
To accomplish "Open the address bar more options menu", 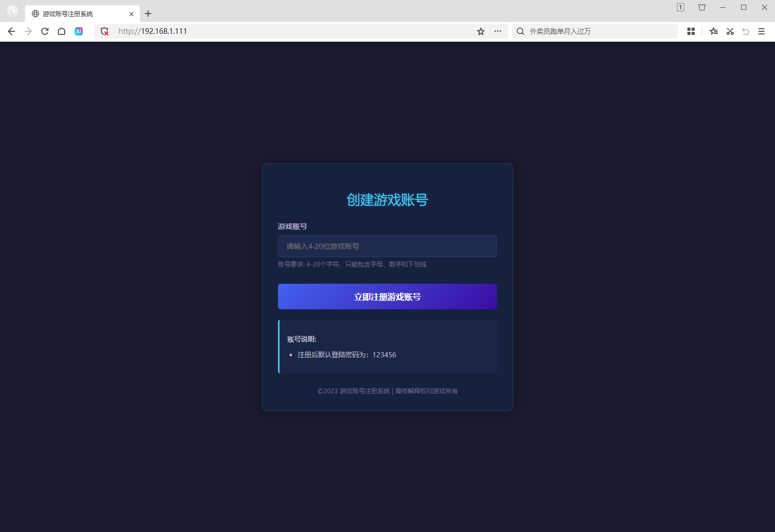I will point(498,31).
